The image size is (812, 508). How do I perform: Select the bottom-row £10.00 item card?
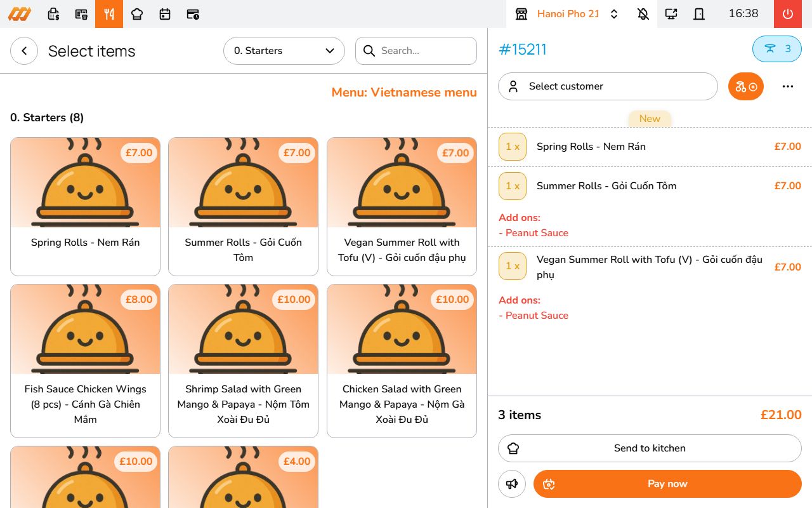(x=85, y=477)
